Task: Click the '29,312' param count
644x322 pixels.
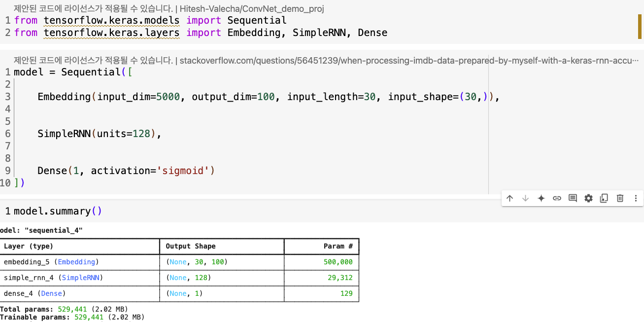Action: (x=340, y=278)
